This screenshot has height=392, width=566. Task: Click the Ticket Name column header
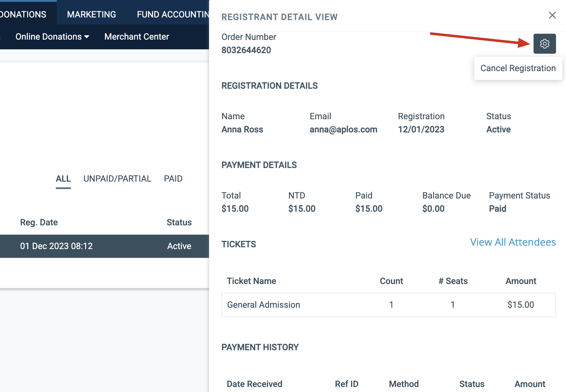(251, 281)
